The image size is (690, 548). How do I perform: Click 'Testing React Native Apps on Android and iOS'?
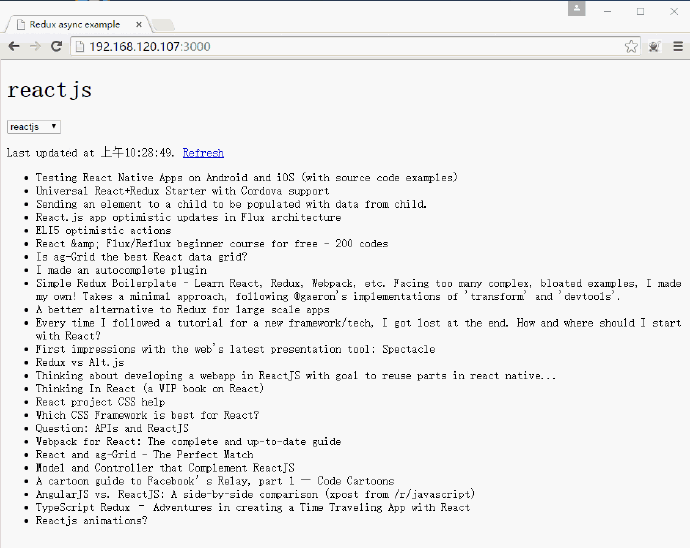click(x=246, y=177)
